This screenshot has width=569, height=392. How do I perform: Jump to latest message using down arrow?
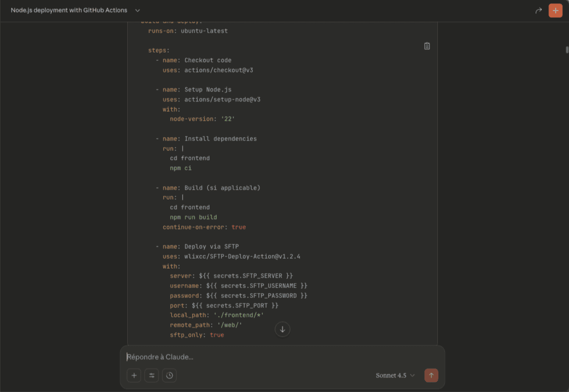coord(282,329)
